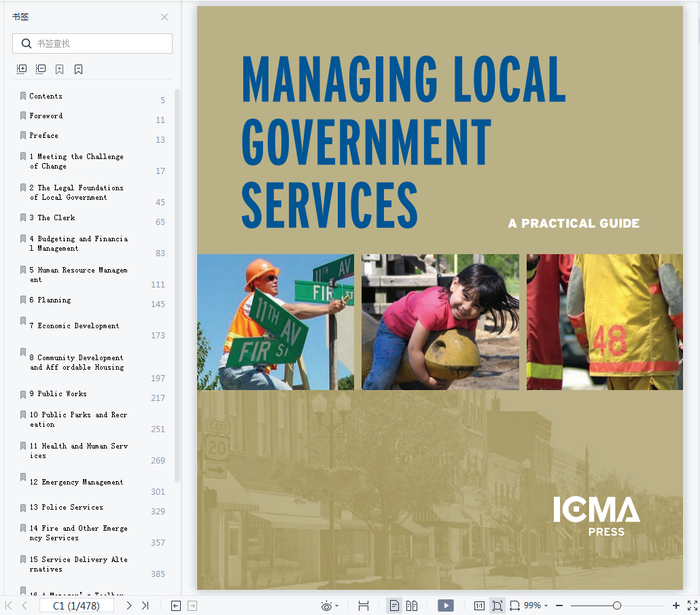Start slideshow playback

(446, 605)
